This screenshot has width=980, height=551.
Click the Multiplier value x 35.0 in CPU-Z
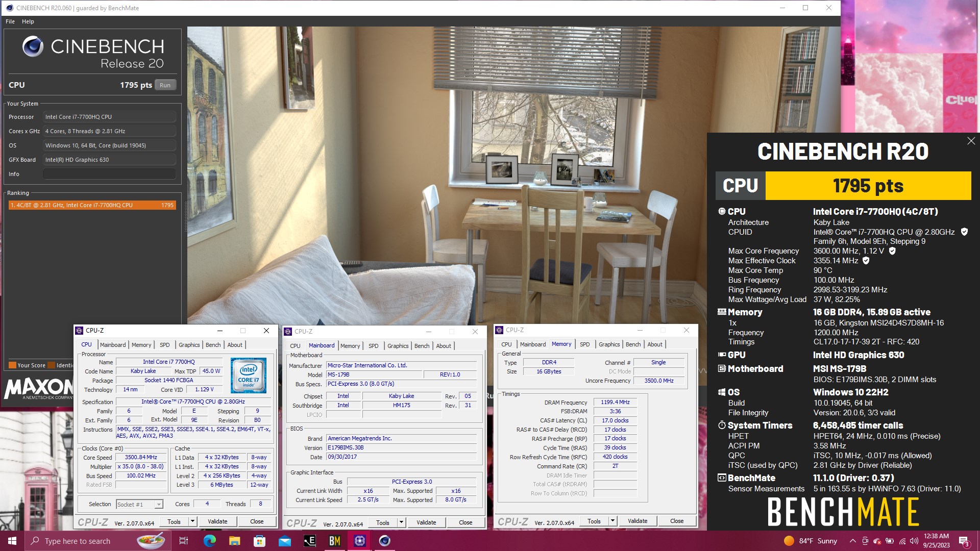(x=141, y=467)
